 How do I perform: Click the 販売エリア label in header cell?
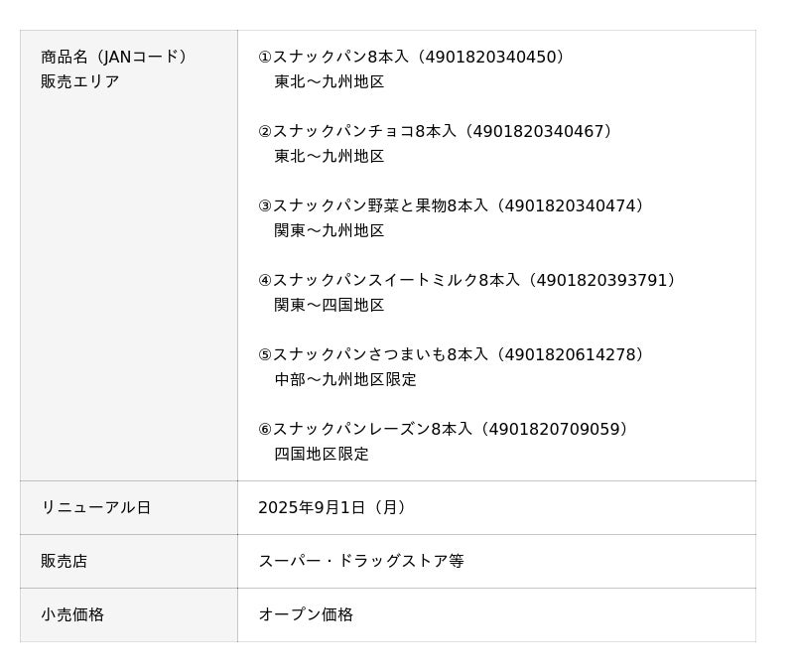[80, 81]
